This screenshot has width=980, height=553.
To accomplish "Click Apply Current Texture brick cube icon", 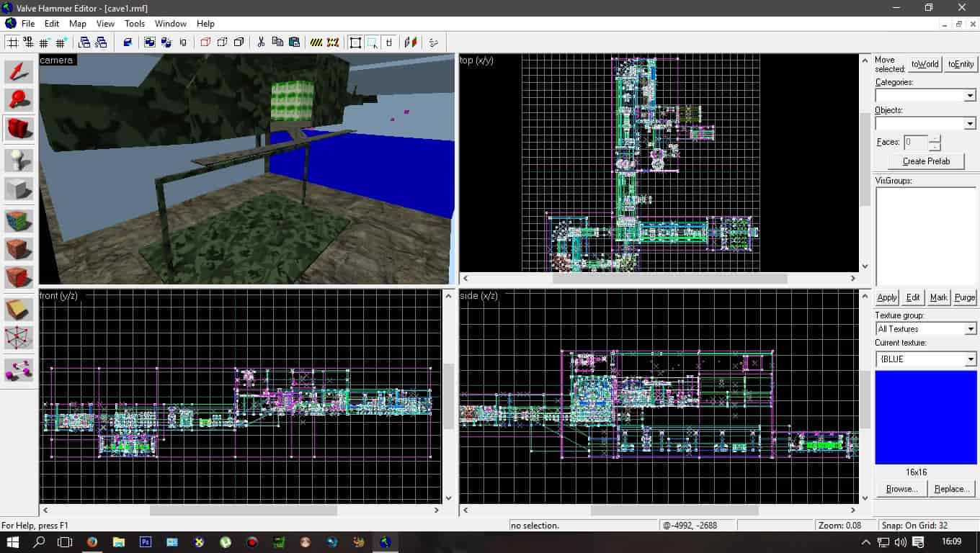I will click(19, 248).
